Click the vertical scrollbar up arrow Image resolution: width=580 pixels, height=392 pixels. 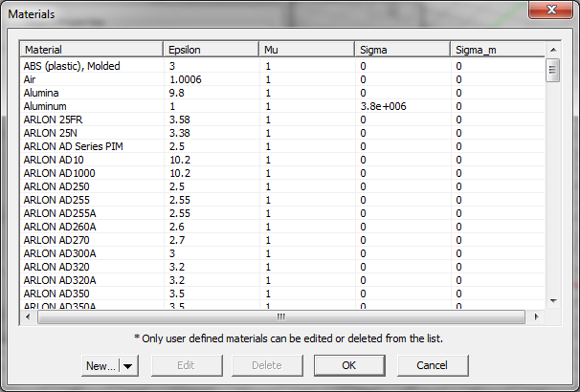click(553, 50)
